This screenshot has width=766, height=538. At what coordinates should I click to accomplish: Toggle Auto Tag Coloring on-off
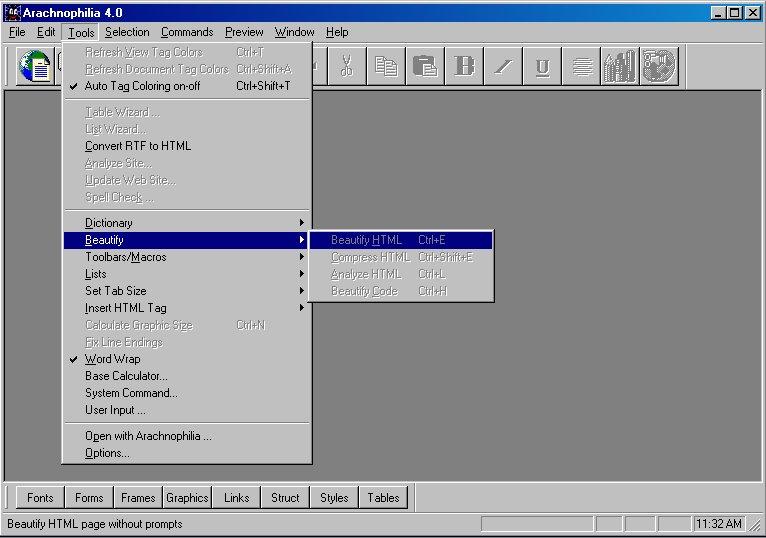pos(188,86)
